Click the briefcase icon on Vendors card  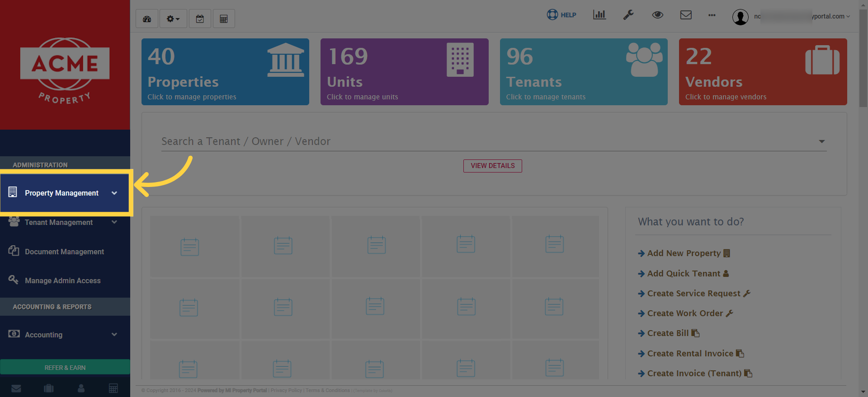tap(822, 60)
